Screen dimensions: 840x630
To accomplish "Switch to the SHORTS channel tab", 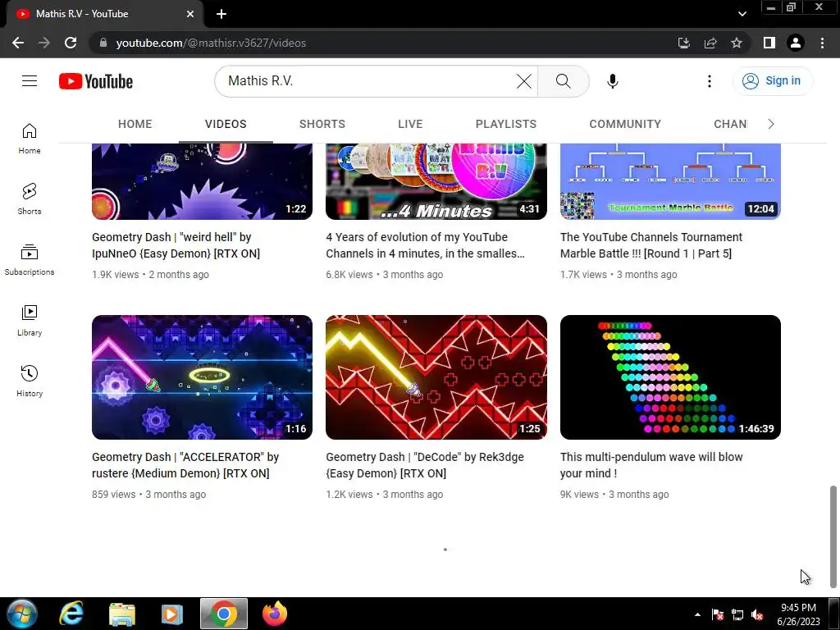I will coord(322,125).
